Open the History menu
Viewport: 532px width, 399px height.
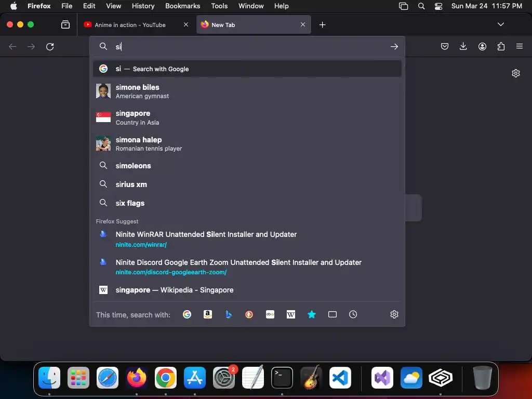tap(143, 6)
